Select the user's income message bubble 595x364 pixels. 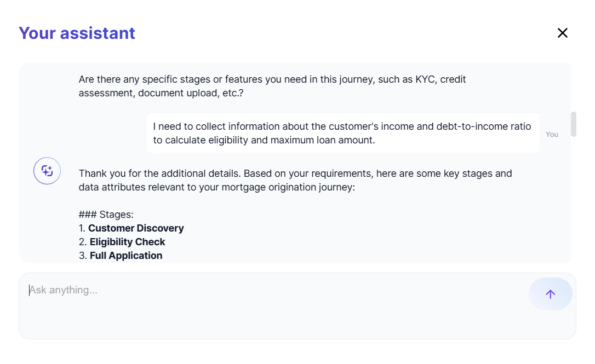tap(342, 134)
